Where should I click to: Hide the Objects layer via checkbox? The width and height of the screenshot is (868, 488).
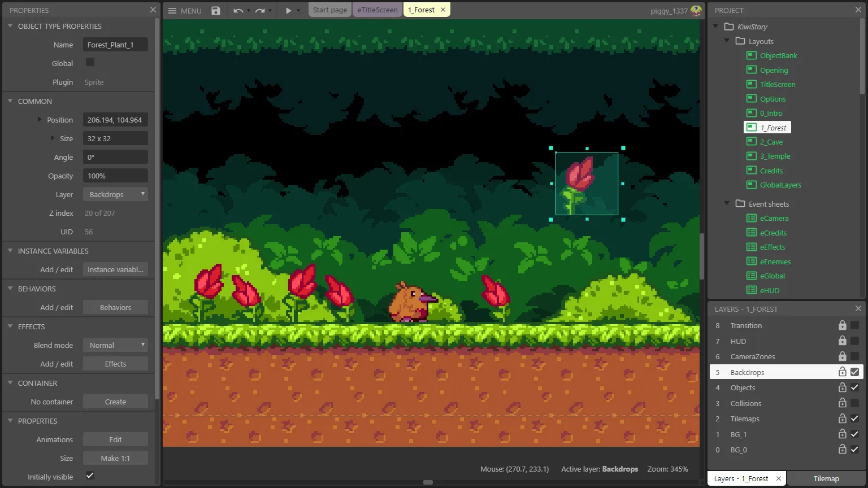[x=854, y=387]
